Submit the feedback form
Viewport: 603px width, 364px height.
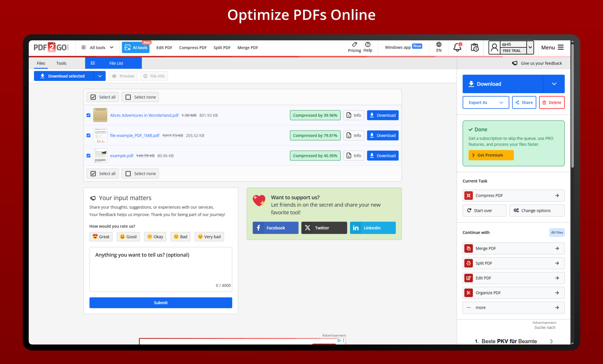[161, 303]
